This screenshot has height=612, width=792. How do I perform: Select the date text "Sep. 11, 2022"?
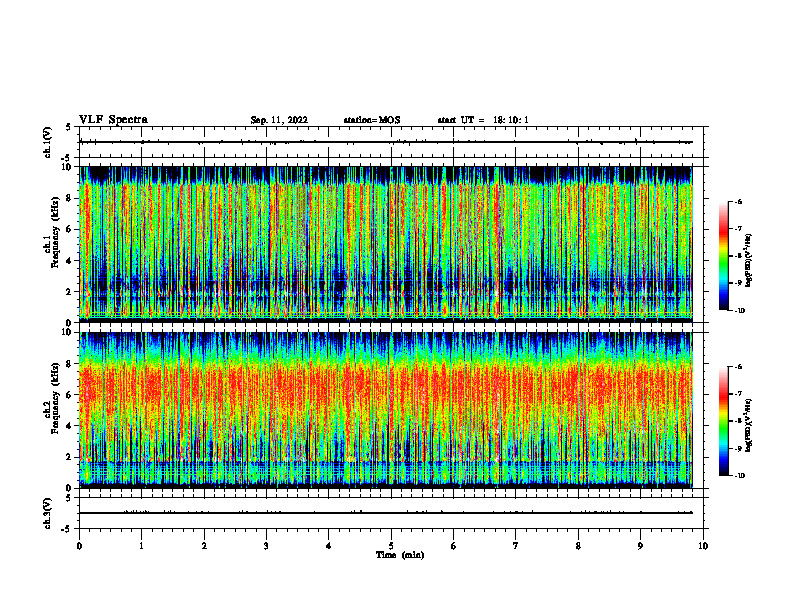(279, 120)
